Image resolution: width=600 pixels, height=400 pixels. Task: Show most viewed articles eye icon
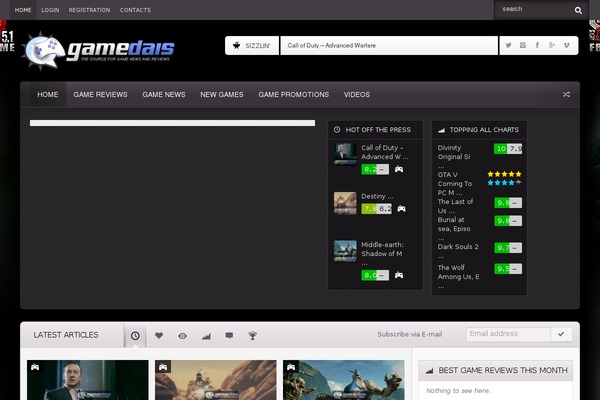183,336
